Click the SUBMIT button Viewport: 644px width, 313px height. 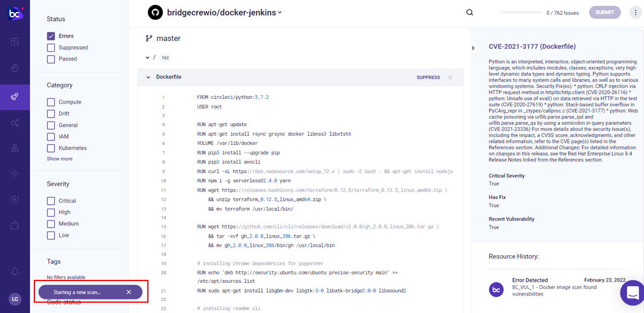point(605,12)
